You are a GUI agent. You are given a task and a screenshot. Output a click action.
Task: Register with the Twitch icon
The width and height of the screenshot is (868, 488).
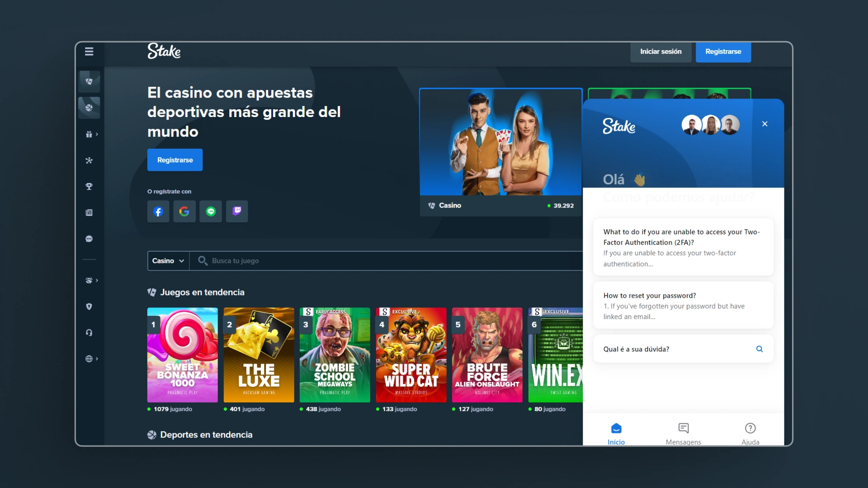237,211
